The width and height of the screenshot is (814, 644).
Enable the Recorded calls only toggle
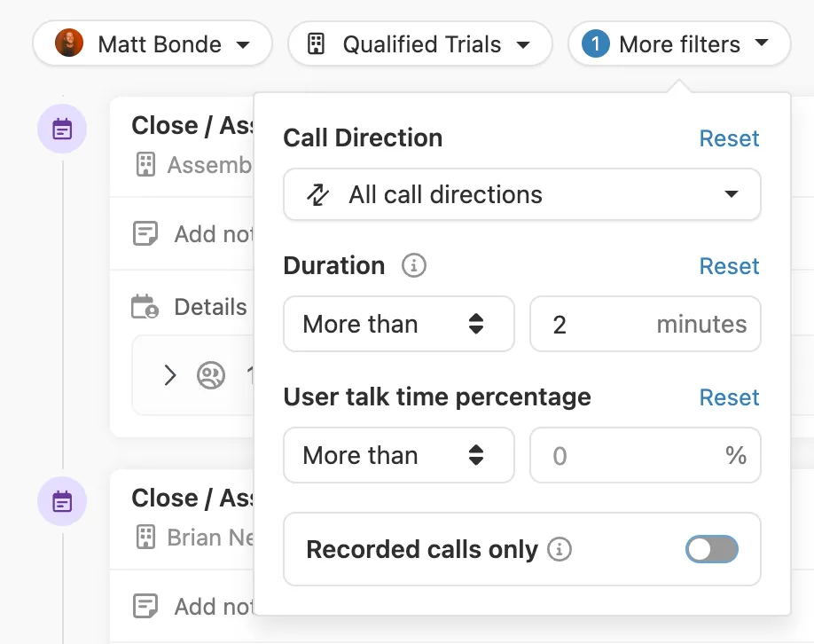(x=712, y=549)
